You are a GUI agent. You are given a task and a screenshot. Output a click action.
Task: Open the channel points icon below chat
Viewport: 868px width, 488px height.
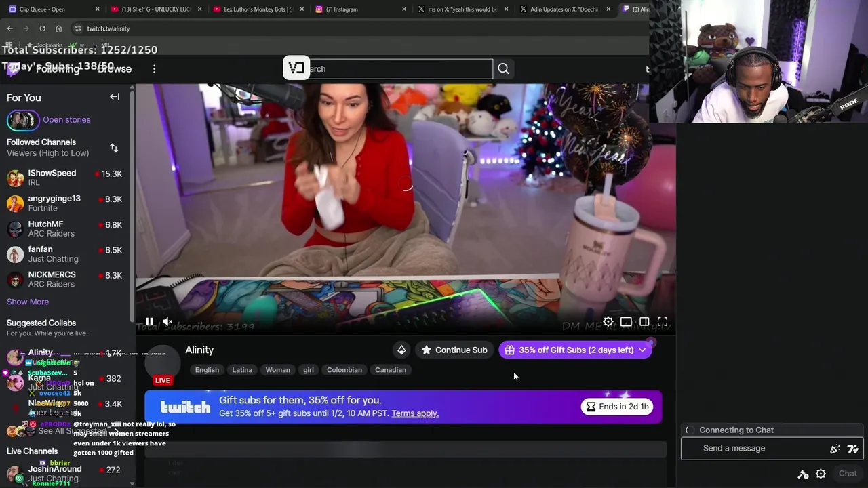pos(803,474)
